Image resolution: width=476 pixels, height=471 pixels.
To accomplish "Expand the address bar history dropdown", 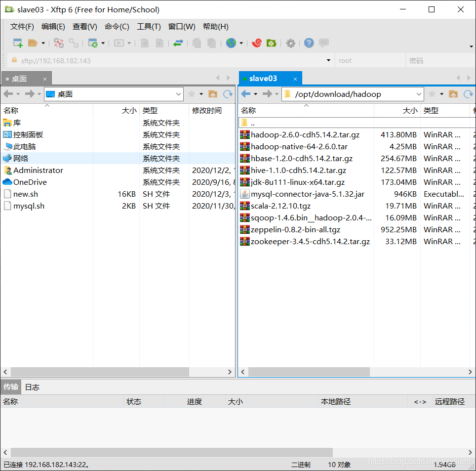I will (x=328, y=60).
